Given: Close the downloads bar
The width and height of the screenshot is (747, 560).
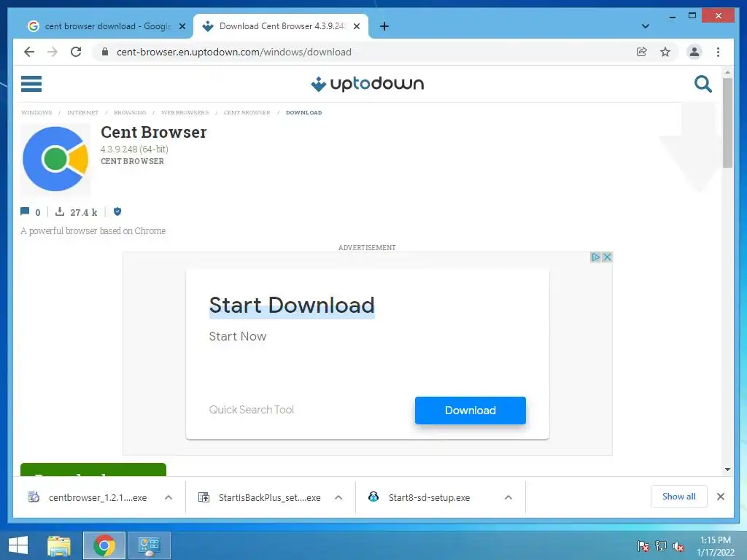Looking at the screenshot, I should [720, 497].
